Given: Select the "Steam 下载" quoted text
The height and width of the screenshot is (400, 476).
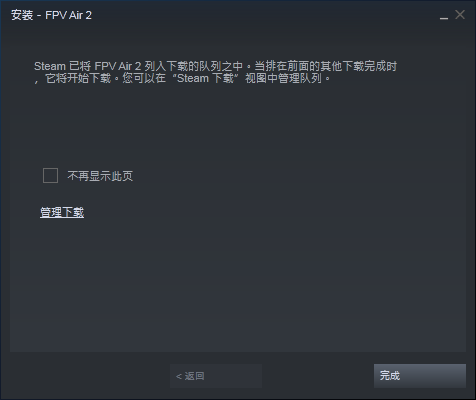Looking at the screenshot, I should 205,79.
